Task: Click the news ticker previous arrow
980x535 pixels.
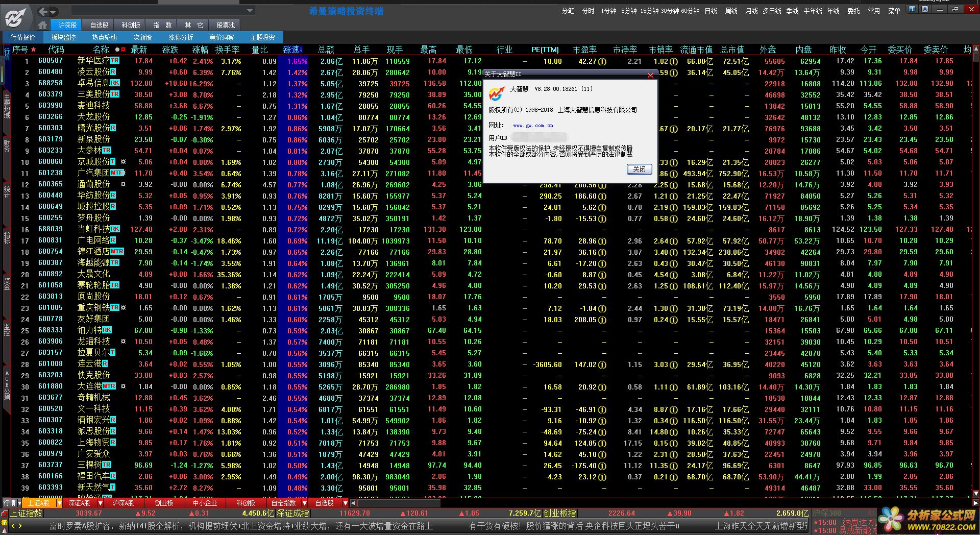Action: click(x=13, y=526)
